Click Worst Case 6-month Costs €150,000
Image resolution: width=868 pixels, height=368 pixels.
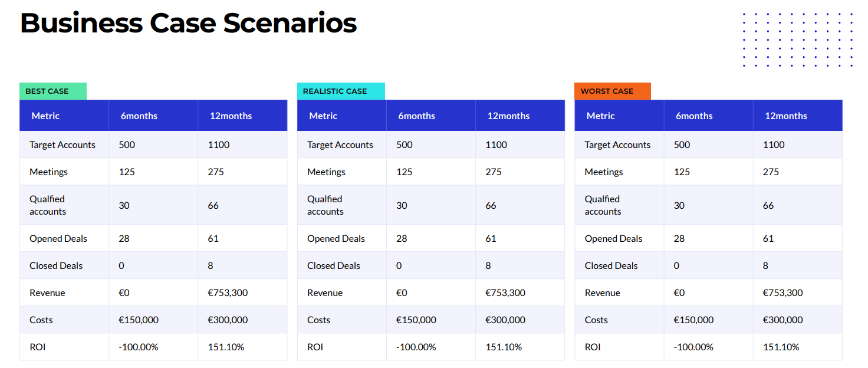[x=693, y=320]
